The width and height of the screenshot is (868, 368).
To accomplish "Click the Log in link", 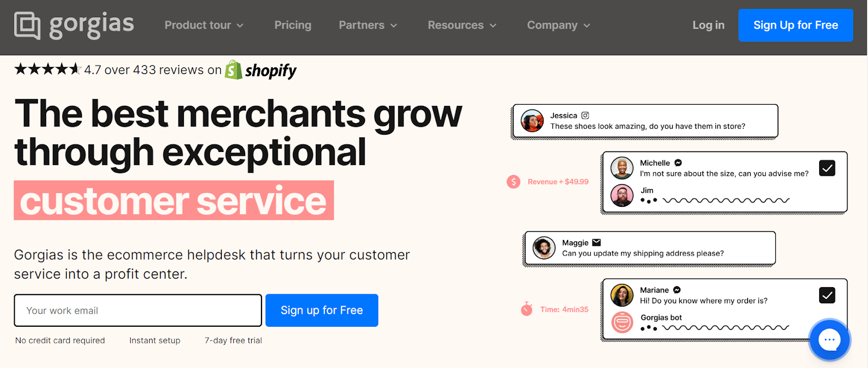I will pos(708,26).
